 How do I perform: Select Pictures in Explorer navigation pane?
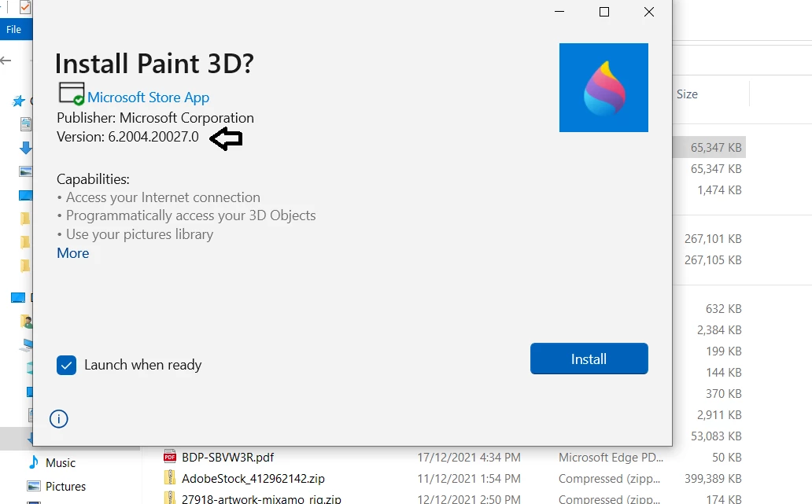click(65, 487)
